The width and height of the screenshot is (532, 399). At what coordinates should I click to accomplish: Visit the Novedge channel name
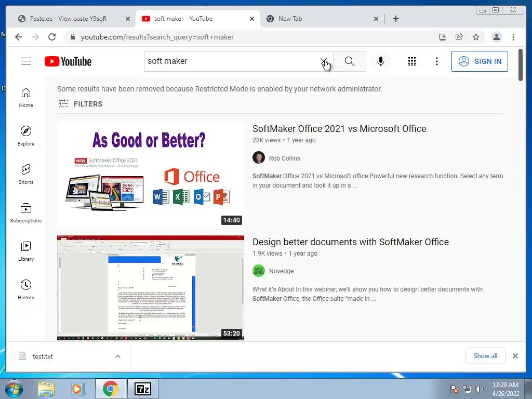click(281, 271)
